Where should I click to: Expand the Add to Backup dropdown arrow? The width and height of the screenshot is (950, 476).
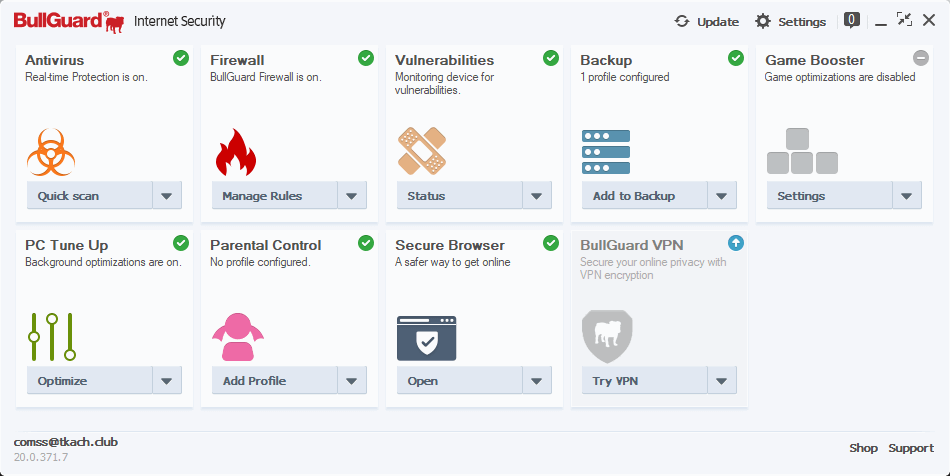pos(722,196)
